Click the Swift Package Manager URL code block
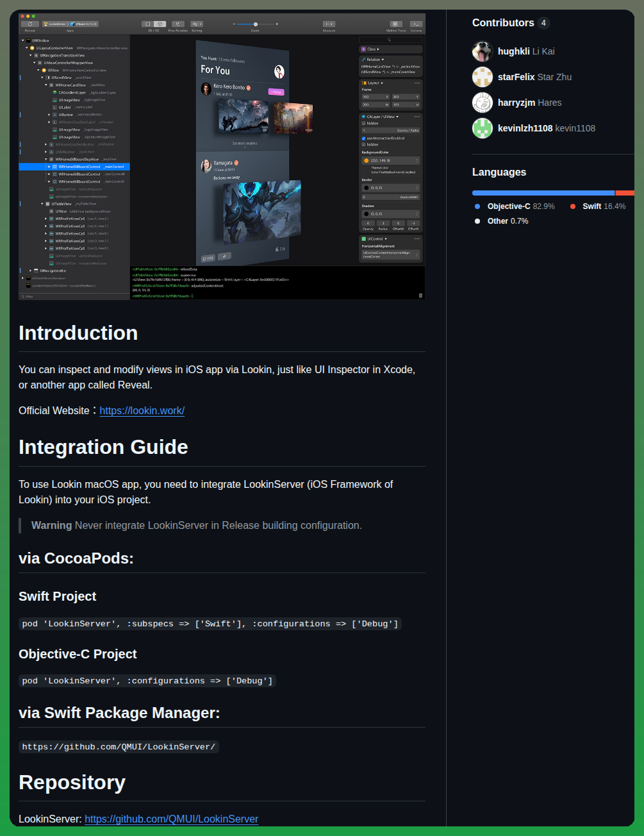This screenshot has width=644, height=836. coord(119,747)
